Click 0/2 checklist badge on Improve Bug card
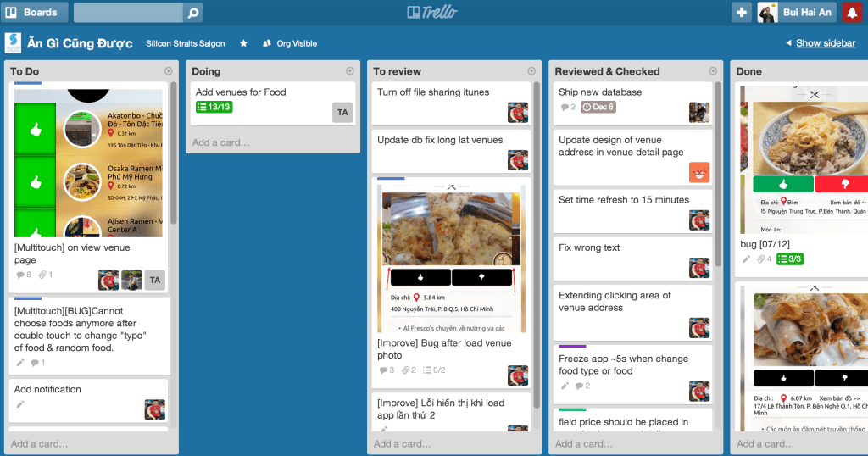The width and height of the screenshot is (868, 456). 434,370
